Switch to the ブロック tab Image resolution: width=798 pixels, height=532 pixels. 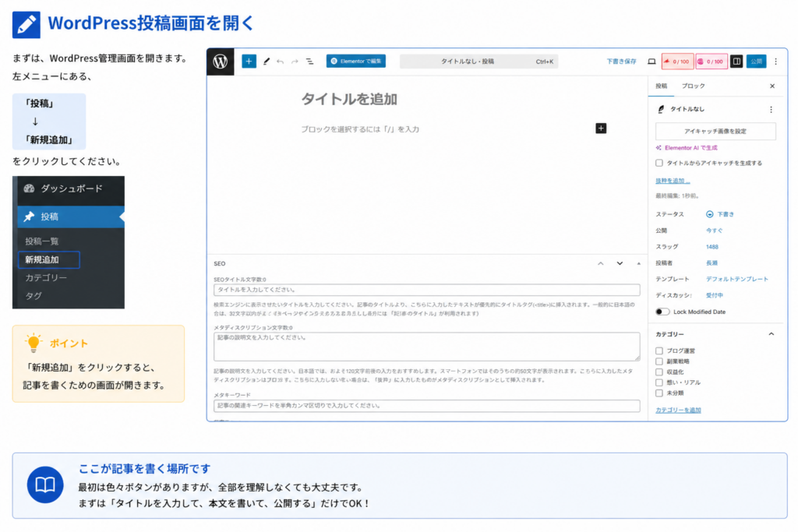pos(693,86)
